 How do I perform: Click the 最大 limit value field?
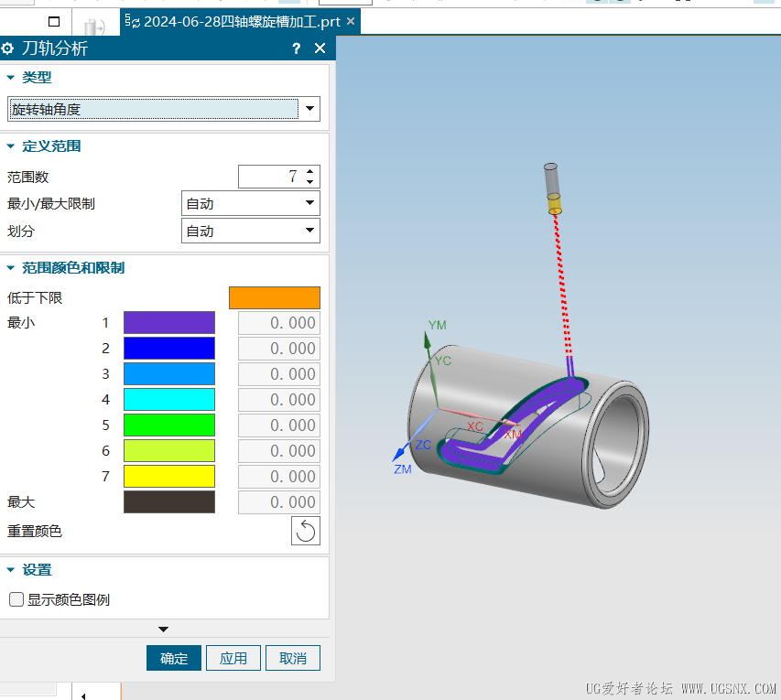click(279, 501)
